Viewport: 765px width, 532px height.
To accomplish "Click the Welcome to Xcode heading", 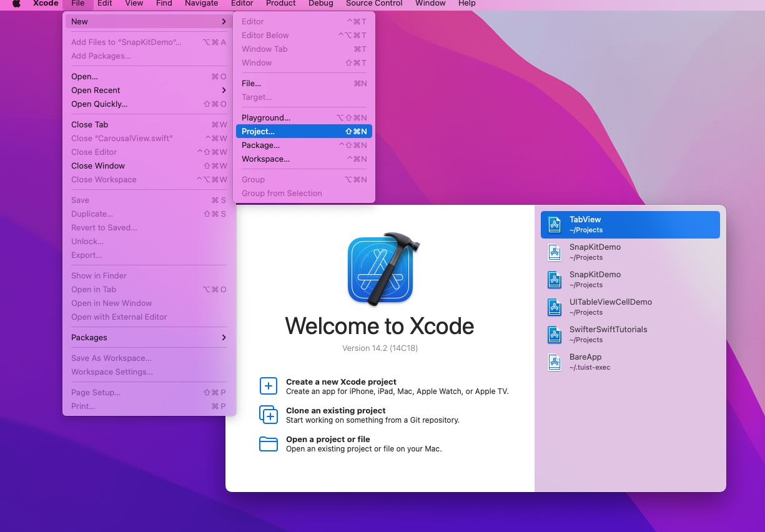I will (380, 326).
